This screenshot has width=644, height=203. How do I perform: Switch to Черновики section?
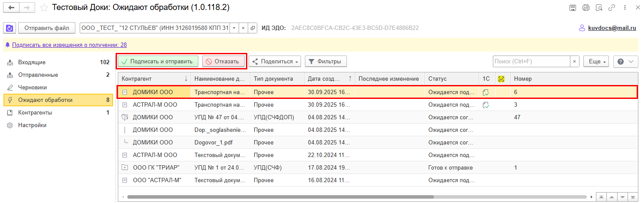(32, 88)
